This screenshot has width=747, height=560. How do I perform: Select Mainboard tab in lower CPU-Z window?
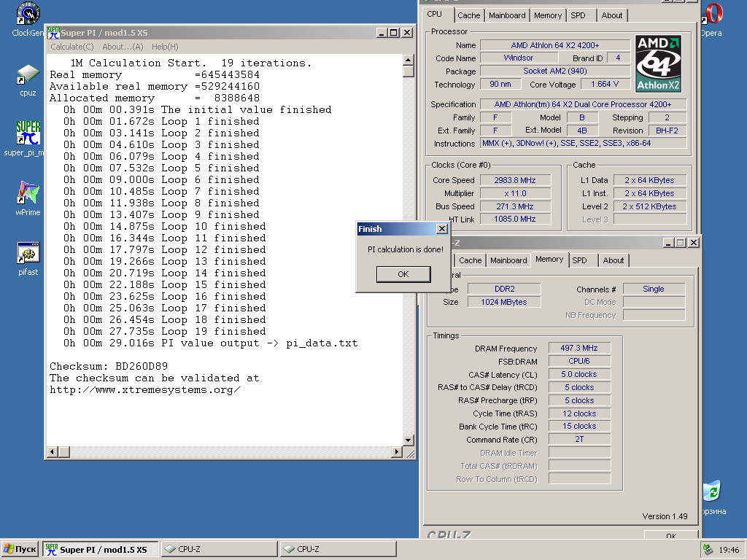pos(508,260)
